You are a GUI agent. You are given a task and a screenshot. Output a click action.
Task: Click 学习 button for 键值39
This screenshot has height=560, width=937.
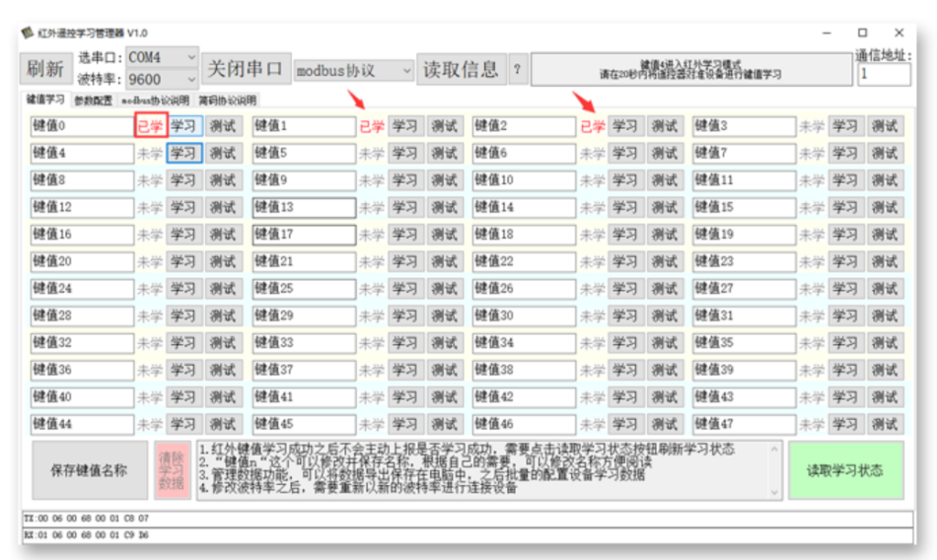[845, 370]
